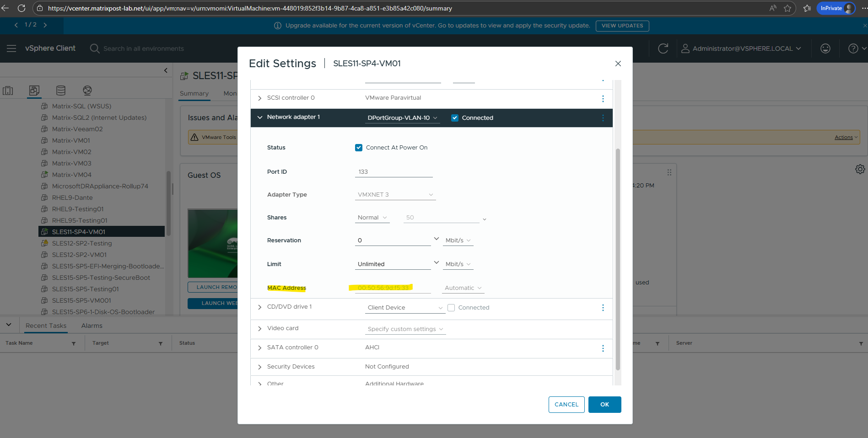Expand the SATA controller 0 section
The width and height of the screenshot is (868, 438).
pos(260,348)
